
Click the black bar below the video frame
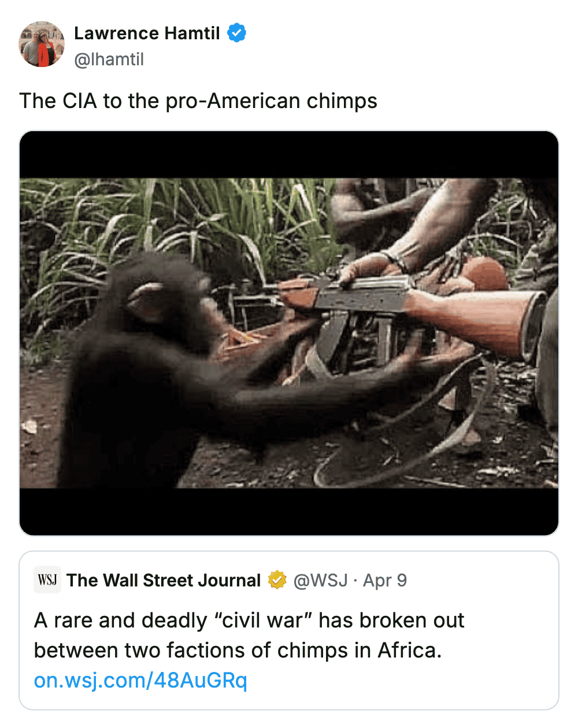pyautogui.click(x=289, y=511)
